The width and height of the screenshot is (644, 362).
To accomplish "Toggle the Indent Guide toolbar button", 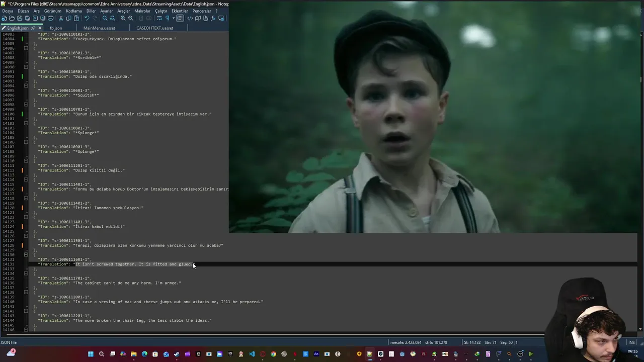I will point(180,18).
